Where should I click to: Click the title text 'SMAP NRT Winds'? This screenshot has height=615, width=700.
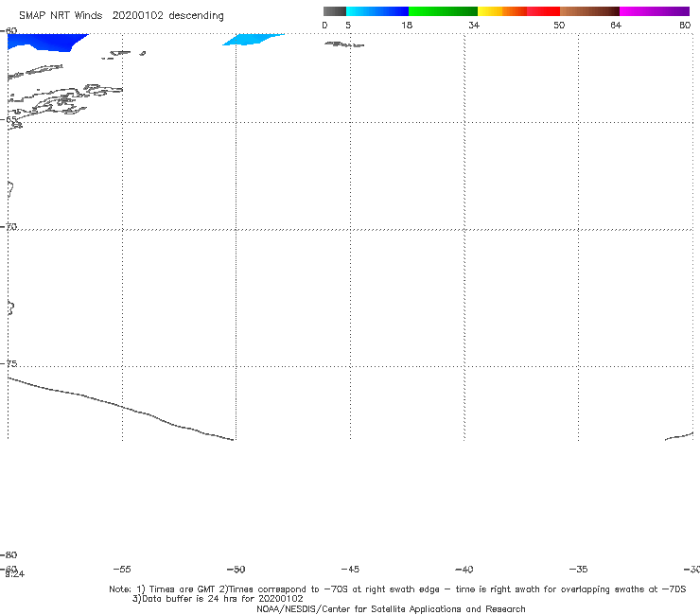click(61, 15)
